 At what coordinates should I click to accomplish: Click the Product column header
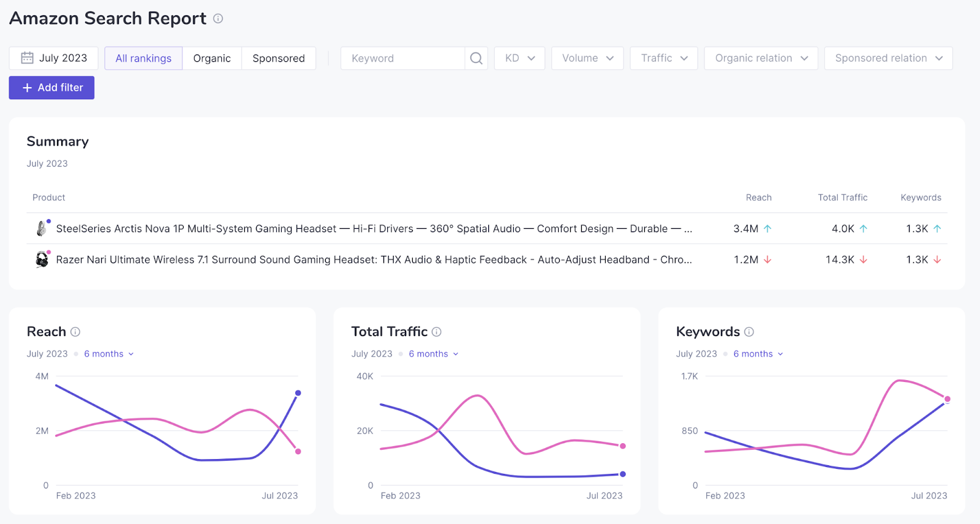click(x=49, y=197)
